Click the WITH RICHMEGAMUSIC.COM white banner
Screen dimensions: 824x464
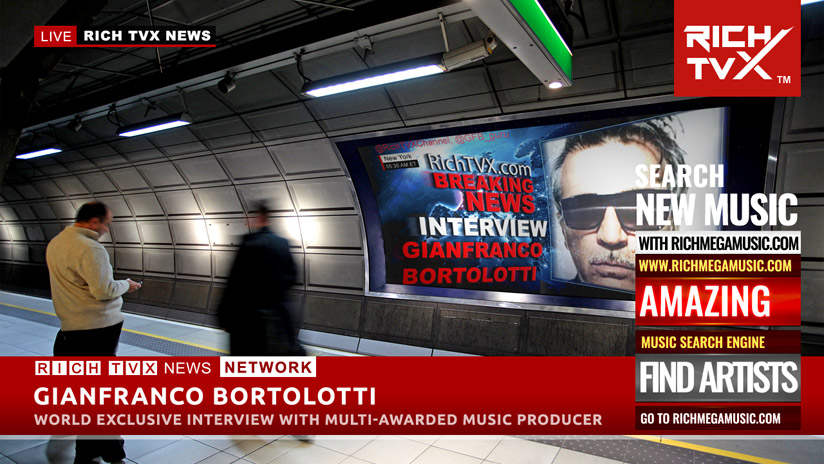(718, 243)
